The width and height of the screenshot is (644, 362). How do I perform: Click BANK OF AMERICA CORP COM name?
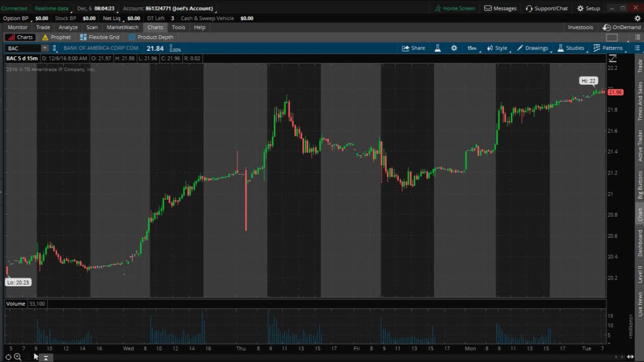[101, 48]
